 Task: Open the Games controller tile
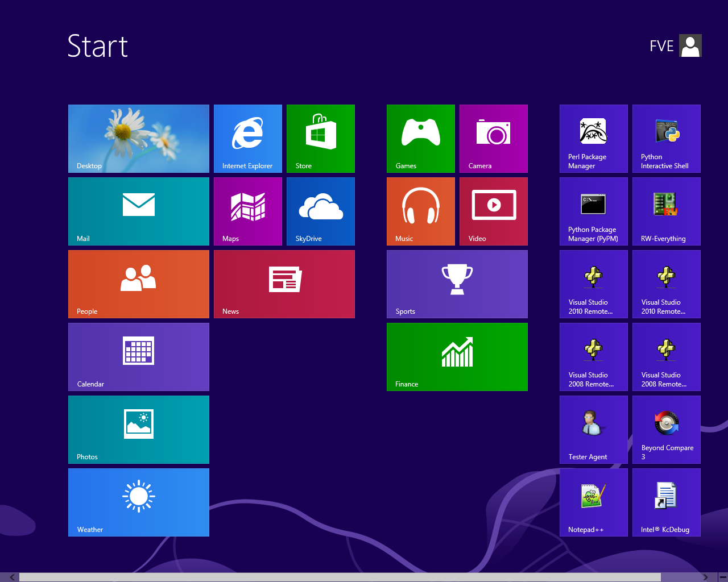pos(421,139)
